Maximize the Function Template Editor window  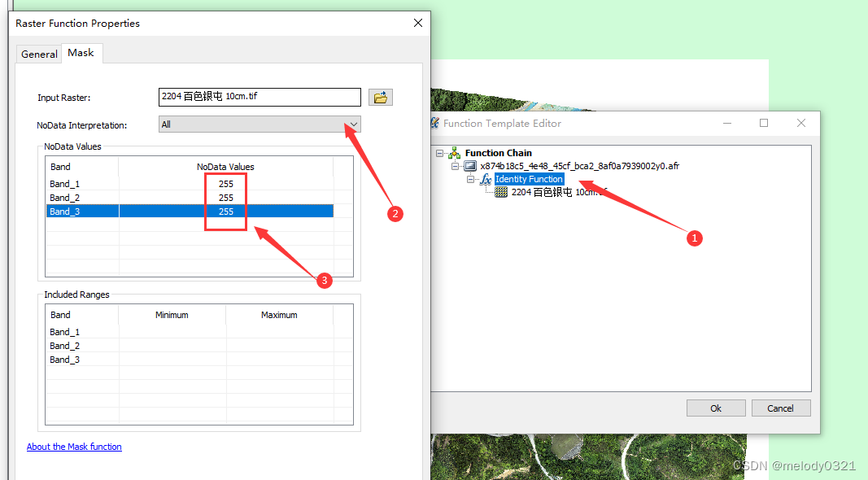(764, 123)
